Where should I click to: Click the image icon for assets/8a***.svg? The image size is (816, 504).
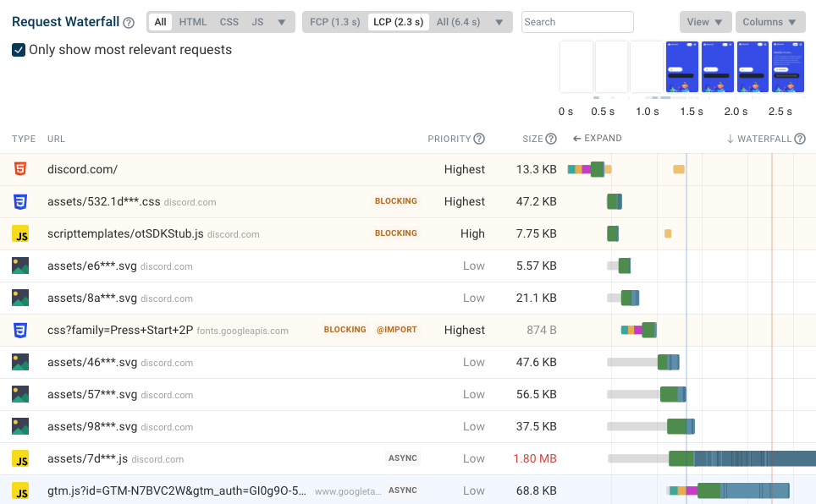coord(20,298)
